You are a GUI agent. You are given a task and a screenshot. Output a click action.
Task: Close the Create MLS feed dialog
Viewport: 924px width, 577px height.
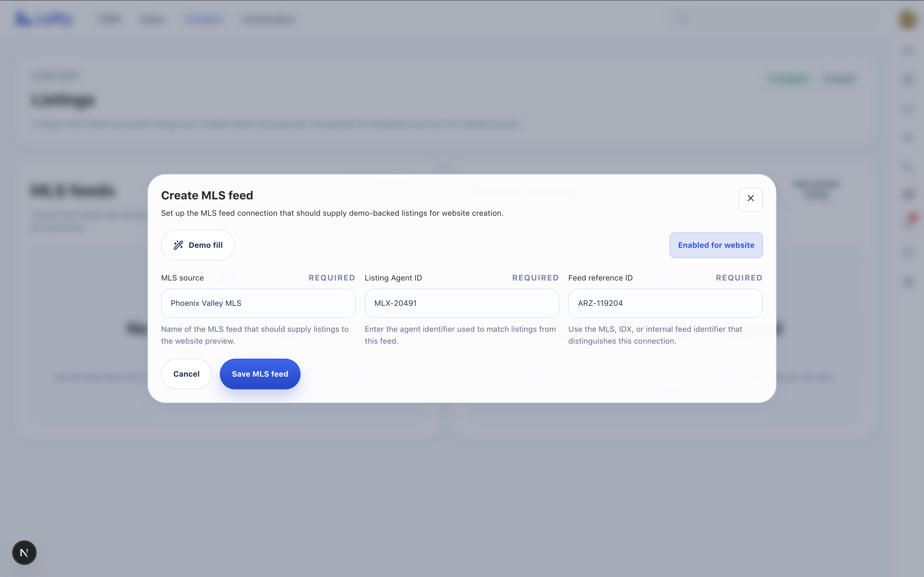pos(750,199)
